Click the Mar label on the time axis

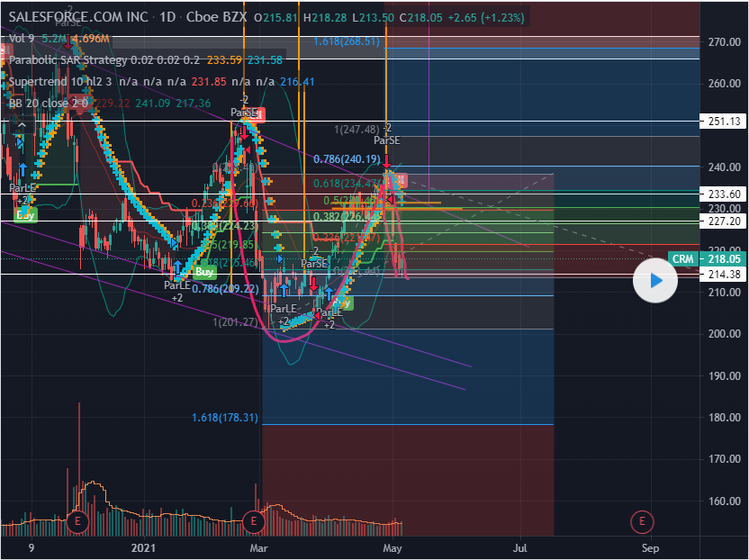pyautogui.click(x=258, y=547)
